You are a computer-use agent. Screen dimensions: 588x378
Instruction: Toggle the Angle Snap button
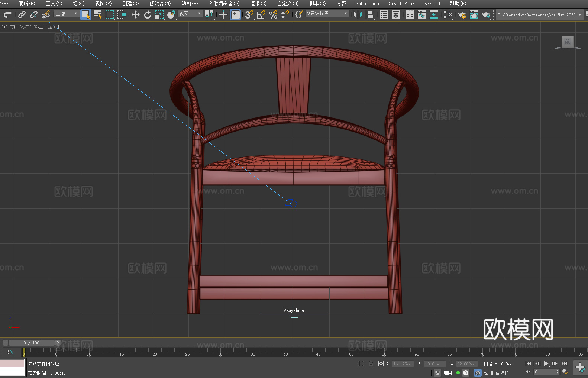click(x=261, y=15)
